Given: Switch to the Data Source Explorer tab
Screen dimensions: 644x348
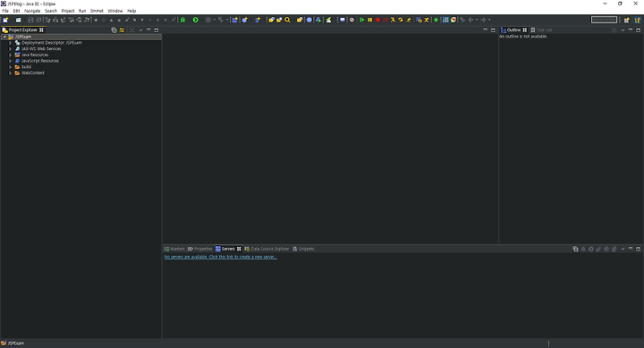Looking at the screenshot, I should pyautogui.click(x=267, y=249).
